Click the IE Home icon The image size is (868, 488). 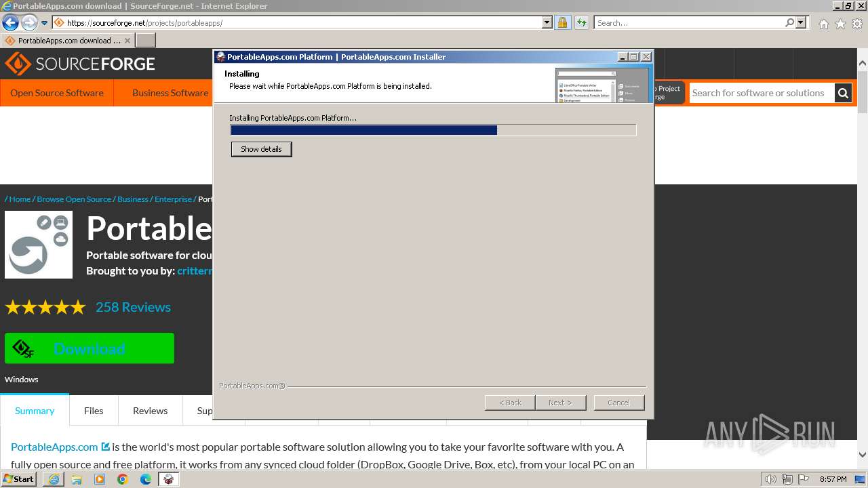pyautogui.click(x=823, y=24)
